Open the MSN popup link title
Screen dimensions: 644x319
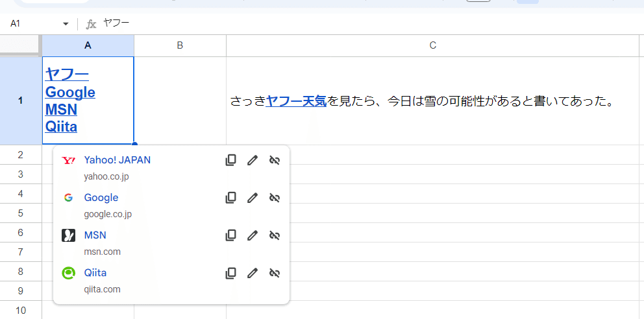(x=95, y=235)
